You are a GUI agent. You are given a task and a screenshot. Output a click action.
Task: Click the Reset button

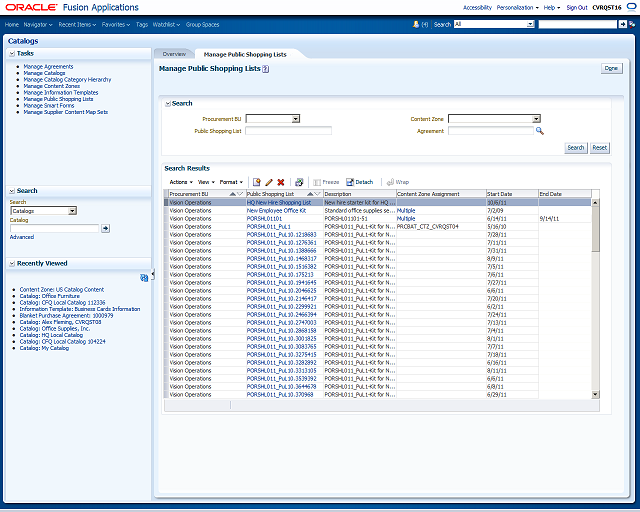point(600,148)
